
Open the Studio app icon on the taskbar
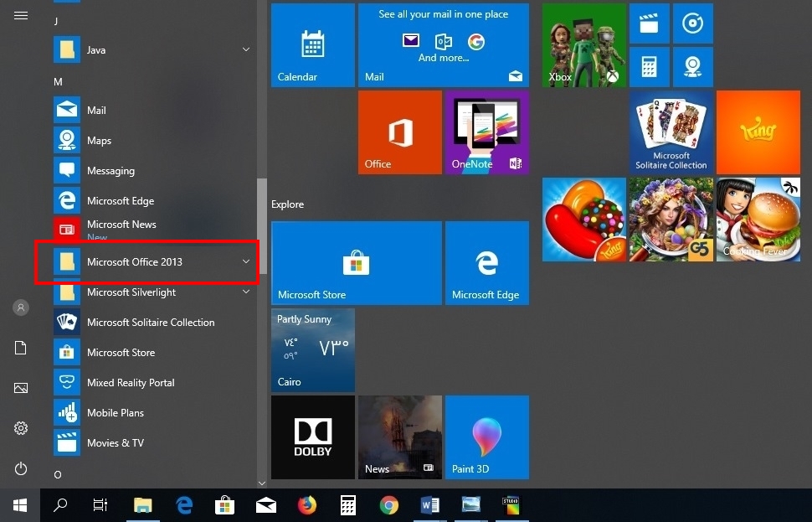tap(511, 505)
